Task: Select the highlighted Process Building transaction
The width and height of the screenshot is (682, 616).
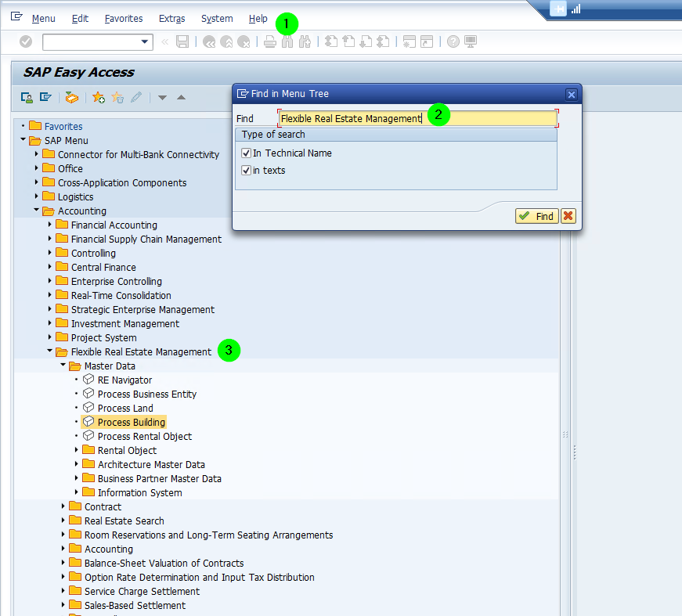Action: tap(132, 422)
